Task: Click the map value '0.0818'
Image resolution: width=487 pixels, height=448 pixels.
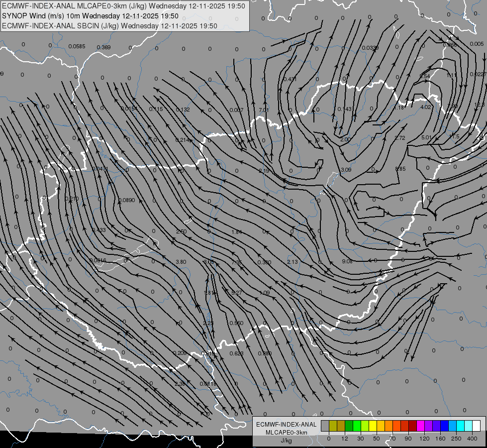Action: pyautogui.click(x=208, y=384)
